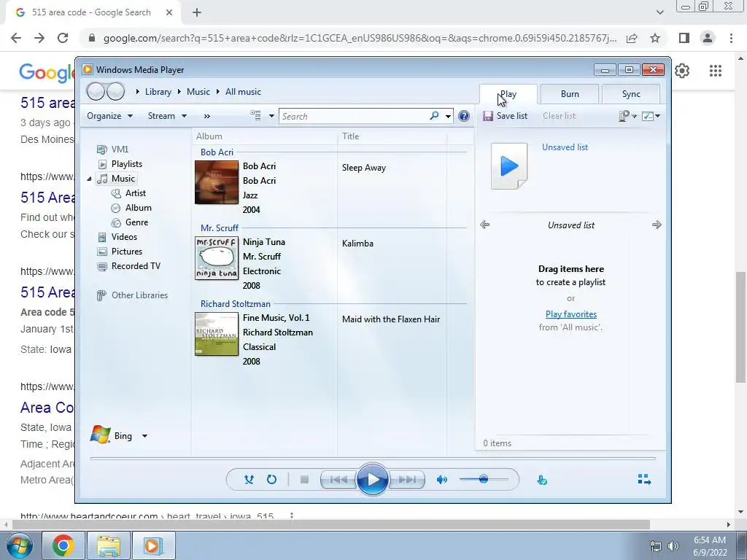Skip to the next track
Image resolution: width=747 pixels, height=560 pixels.
pos(406,480)
